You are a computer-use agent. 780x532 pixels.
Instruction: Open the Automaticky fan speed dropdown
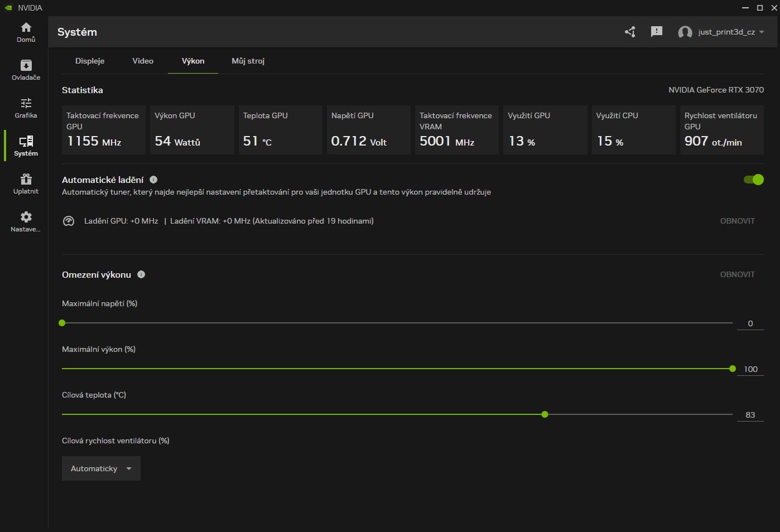pos(101,468)
